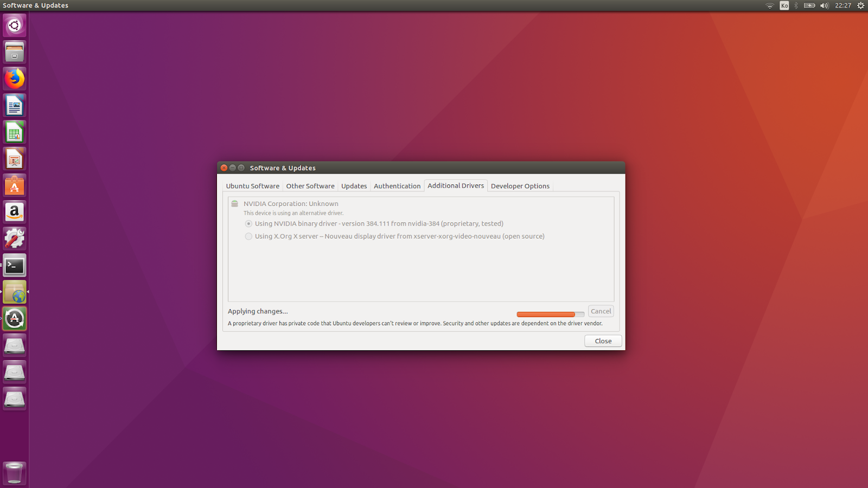Viewport: 868px width, 488px height.
Task: Click the NVIDIA device icon
Action: [x=235, y=204]
